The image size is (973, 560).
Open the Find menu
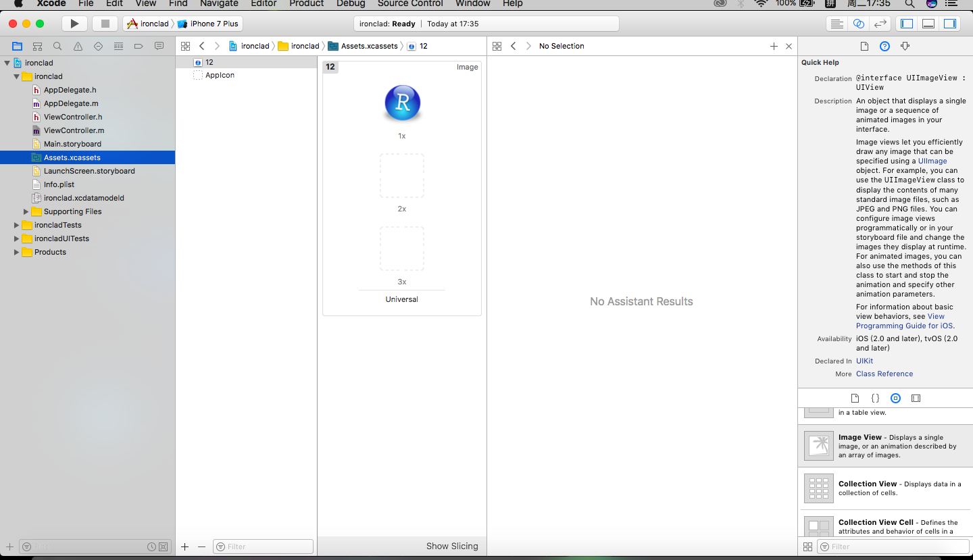point(178,3)
